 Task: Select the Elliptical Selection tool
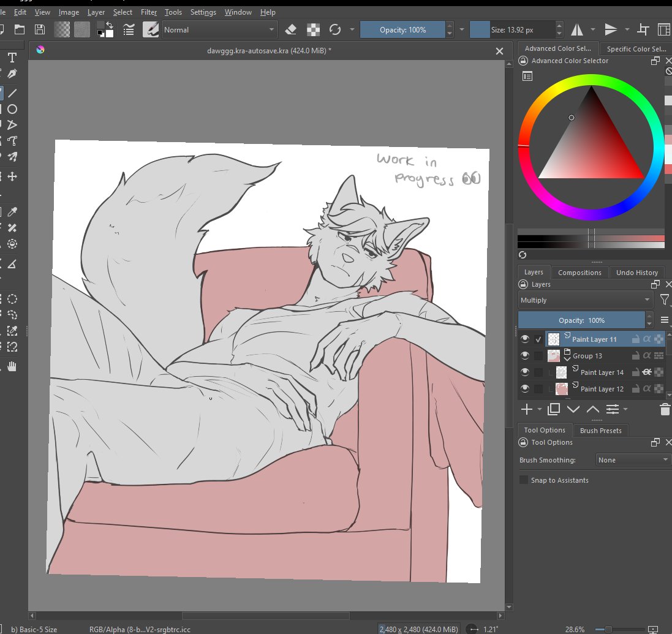[12, 299]
